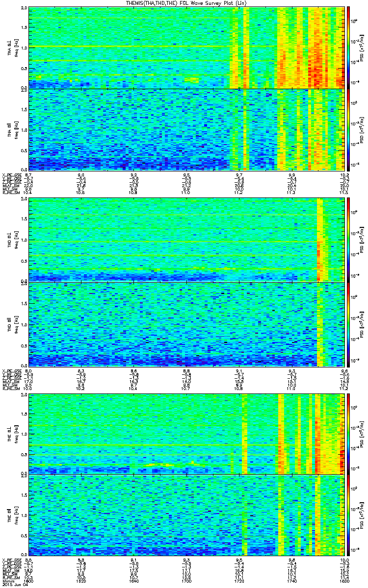Click the 1720 time tick label
This screenshot has width=368, height=588.
point(239,582)
